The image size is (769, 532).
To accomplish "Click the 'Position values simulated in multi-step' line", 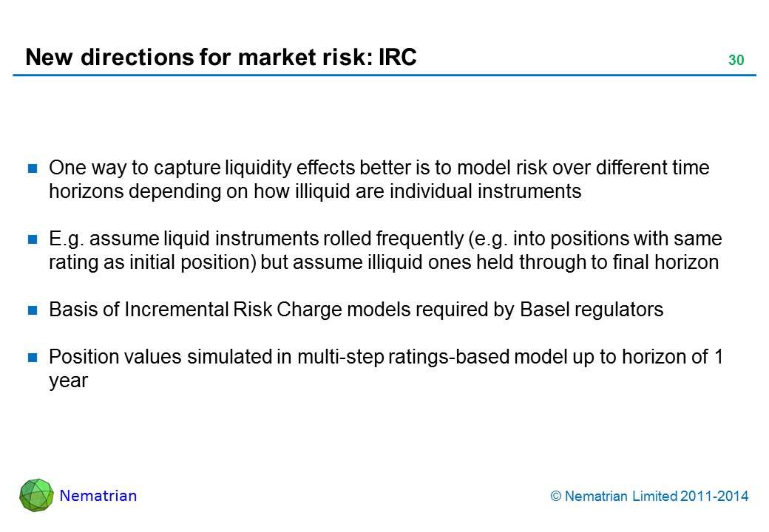I will (385, 358).
